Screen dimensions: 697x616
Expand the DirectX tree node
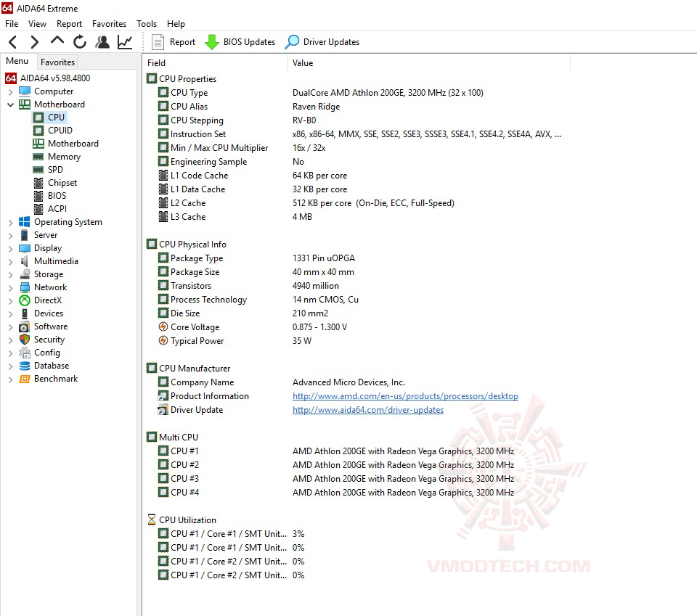coord(11,300)
